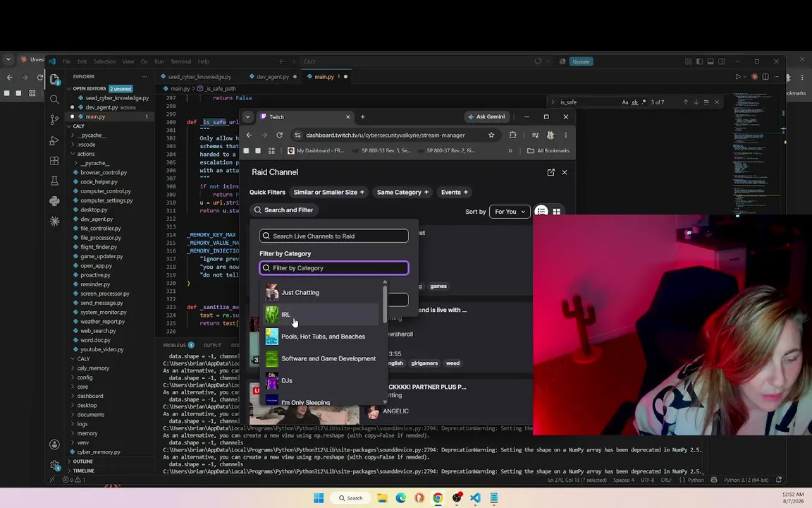Click the Search and Filter button
Screen dimensions: 812x508
coord(284,210)
